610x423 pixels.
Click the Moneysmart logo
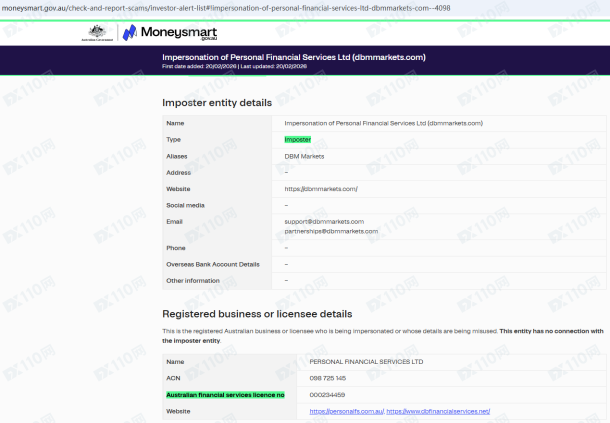pyautogui.click(x=170, y=33)
